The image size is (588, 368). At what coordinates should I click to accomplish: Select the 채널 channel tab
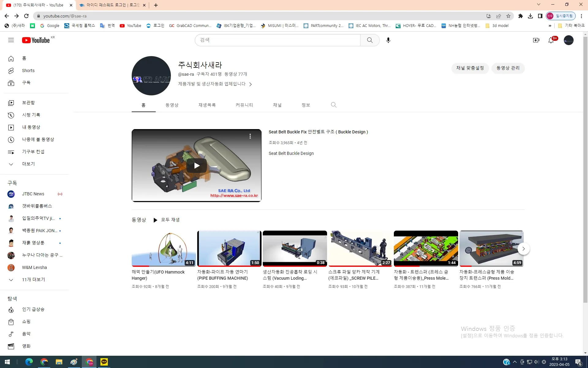[x=277, y=105]
